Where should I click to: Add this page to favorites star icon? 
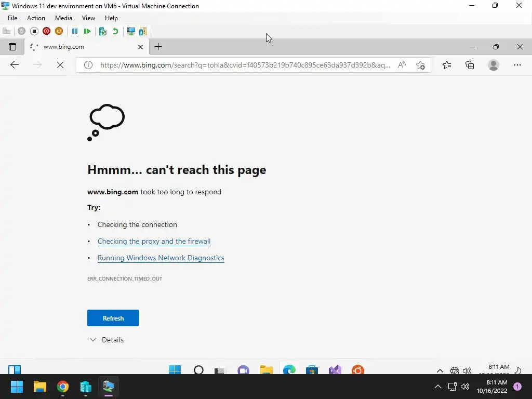420,65
